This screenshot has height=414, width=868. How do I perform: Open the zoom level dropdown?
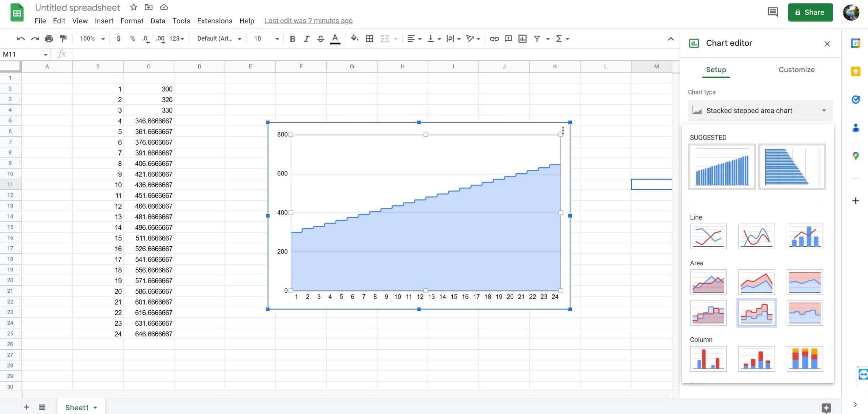91,39
